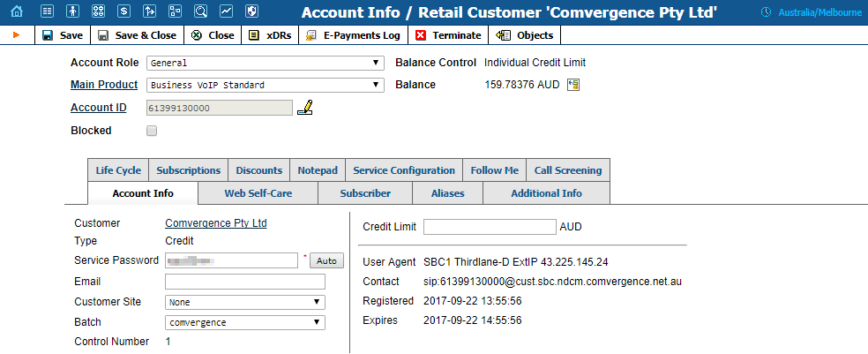Open the Batch dropdown
Screen dimensions: 868x354
coord(244,323)
